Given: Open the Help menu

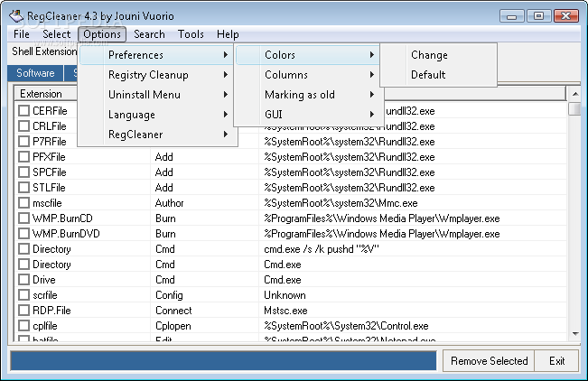Looking at the screenshot, I should [x=228, y=34].
